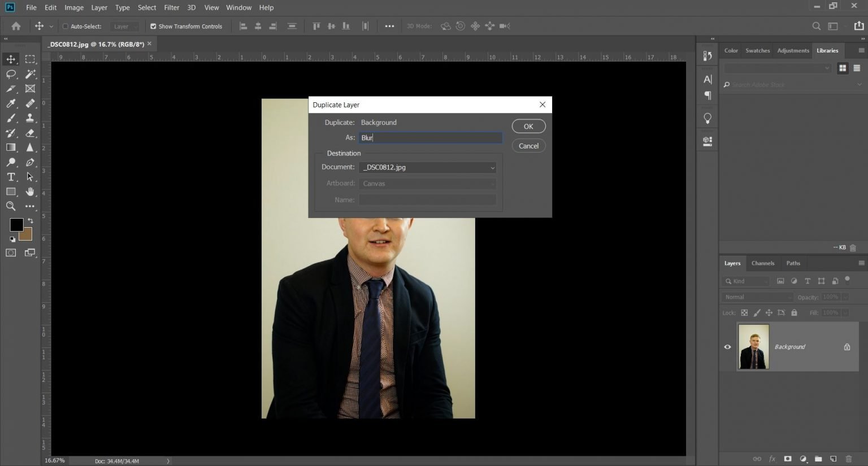Open the Libraries library selector dropdown
This screenshot has height=466, width=868.
coord(778,68)
